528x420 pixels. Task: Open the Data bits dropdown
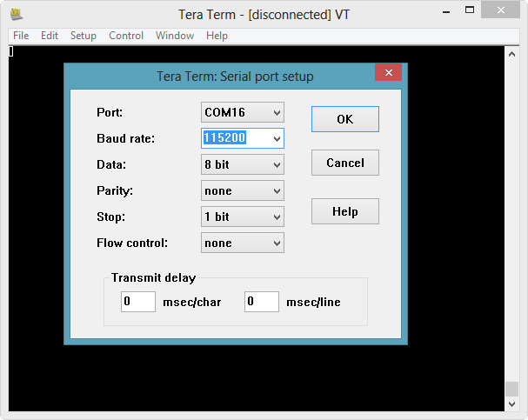[x=243, y=164]
